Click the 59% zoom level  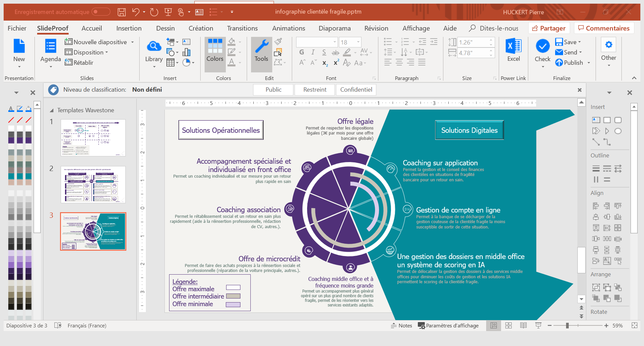(617, 325)
